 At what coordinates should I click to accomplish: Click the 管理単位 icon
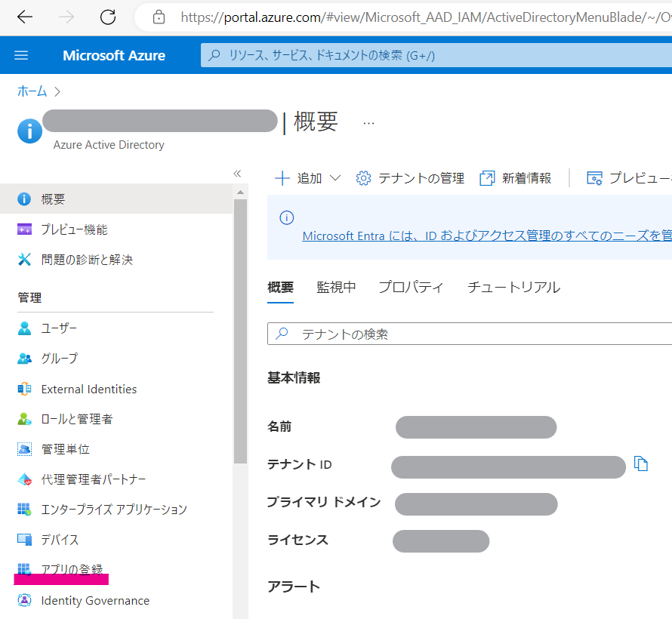[24, 449]
